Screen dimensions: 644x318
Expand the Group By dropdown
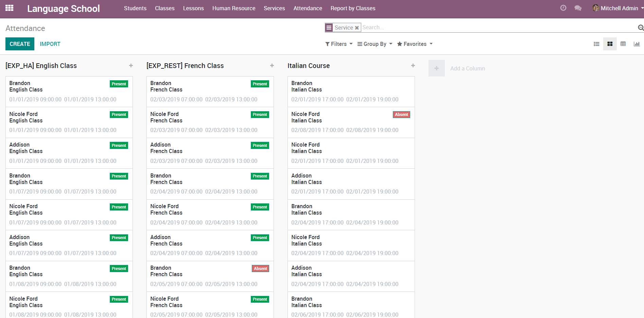tap(375, 44)
